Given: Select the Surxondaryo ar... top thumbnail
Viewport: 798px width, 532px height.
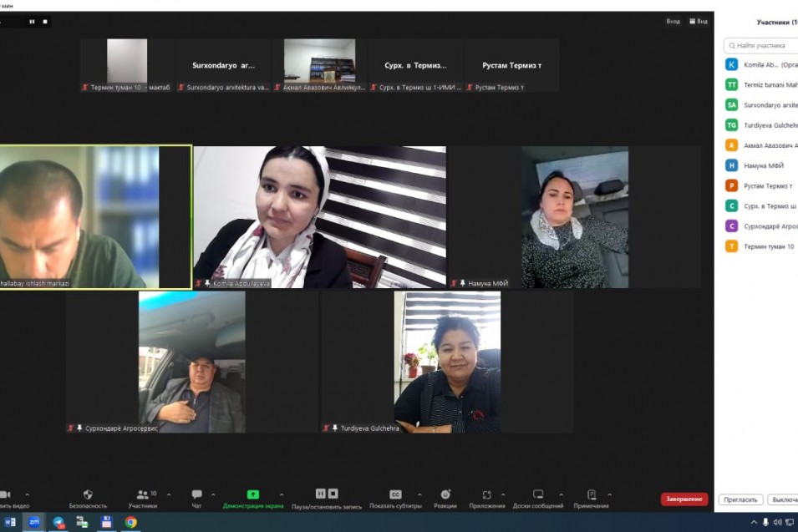Looking at the screenshot, I should click(223, 65).
